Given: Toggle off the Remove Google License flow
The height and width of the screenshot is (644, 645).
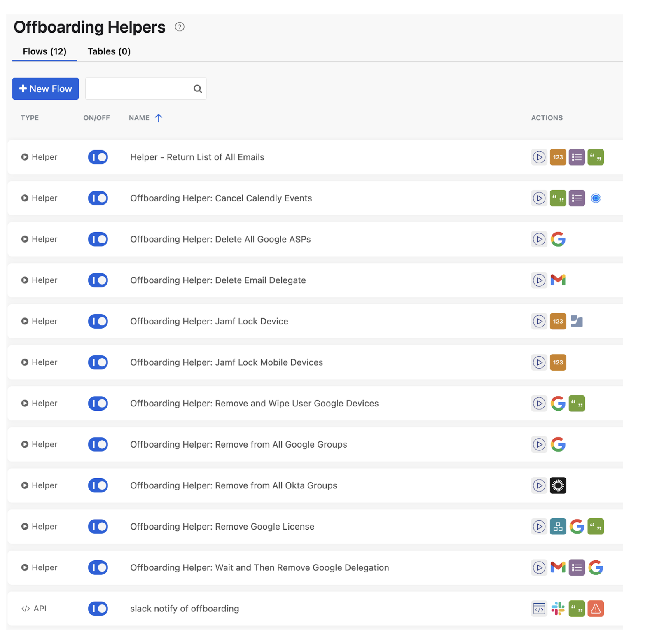Looking at the screenshot, I should [98, 526].
